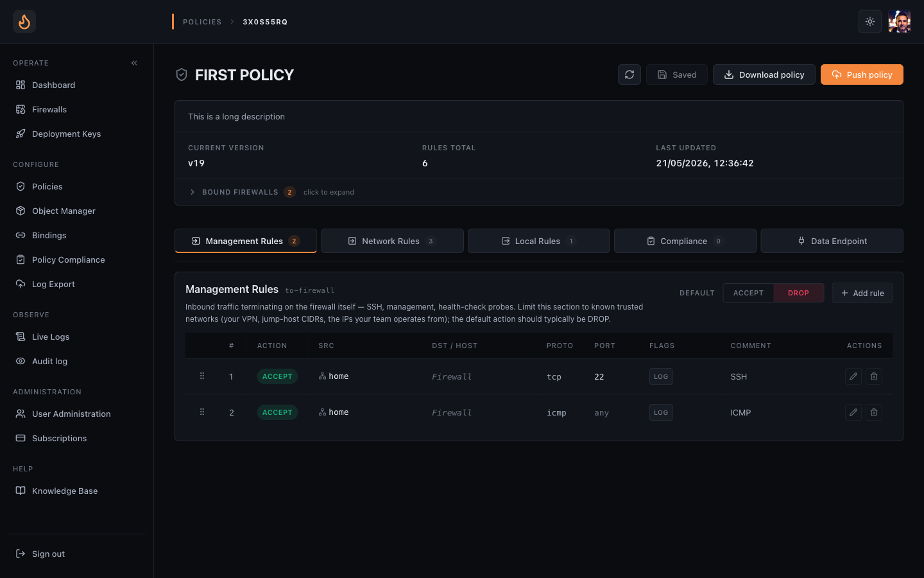The image size is (924, 578).
Task: Grab the drag handle of SSH rule
Action: click(x=202, y=376)
